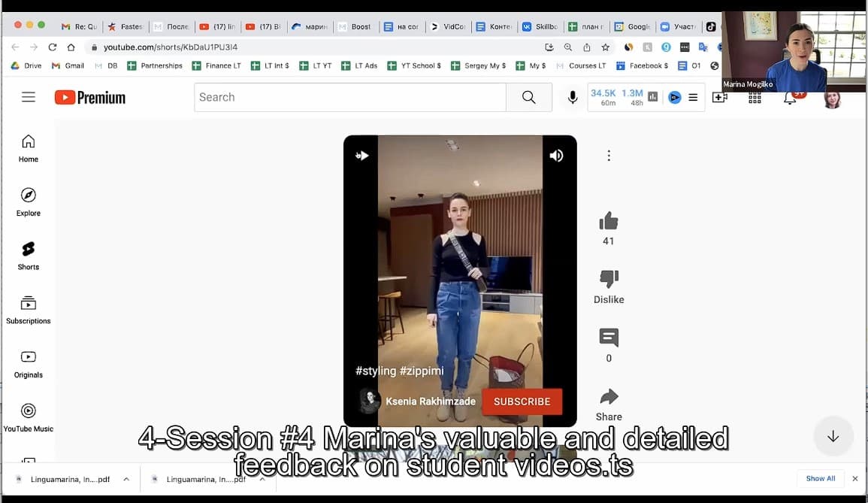Open the comments icon showing 0
The width and height of the screenshot is (868, 503).
pyautogui.click(x=608, y=338)
